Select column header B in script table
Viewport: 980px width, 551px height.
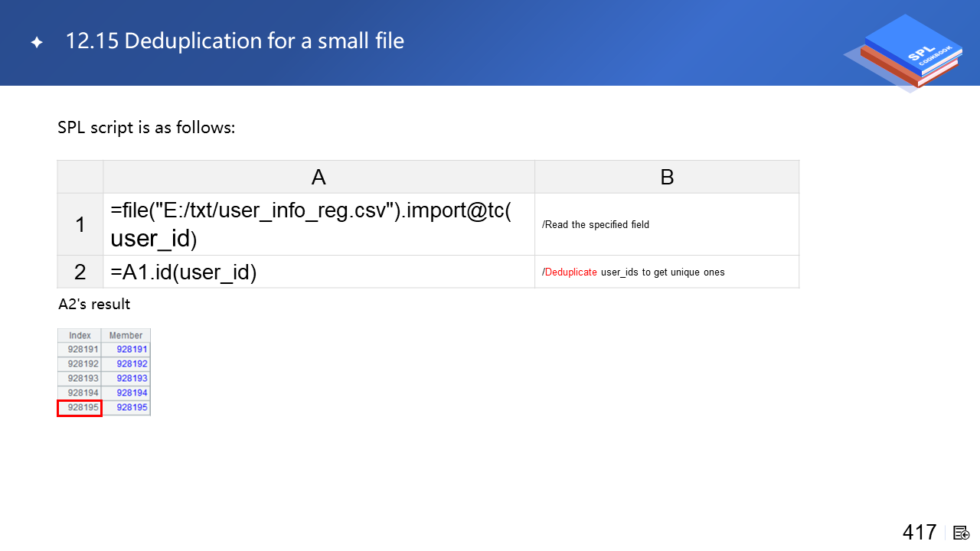[x=666, y=177]
